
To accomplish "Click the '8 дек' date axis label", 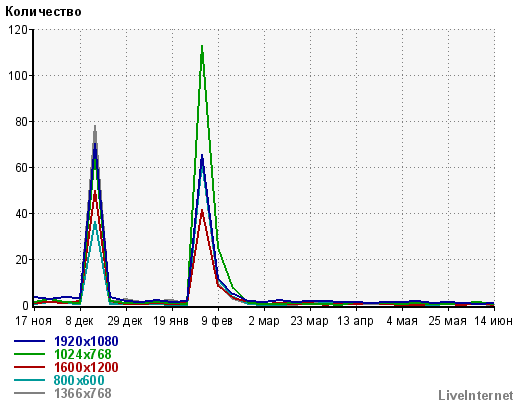I will click(79, 321).
